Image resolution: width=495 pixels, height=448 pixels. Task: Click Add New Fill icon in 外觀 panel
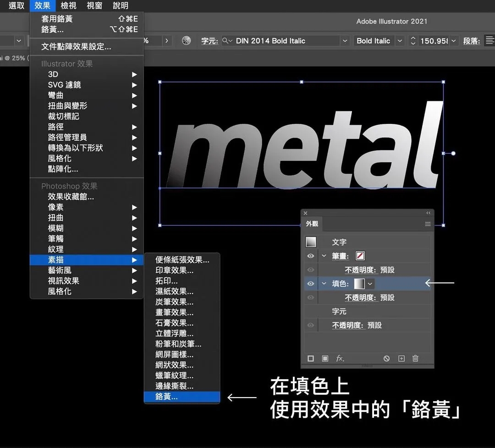325,358
